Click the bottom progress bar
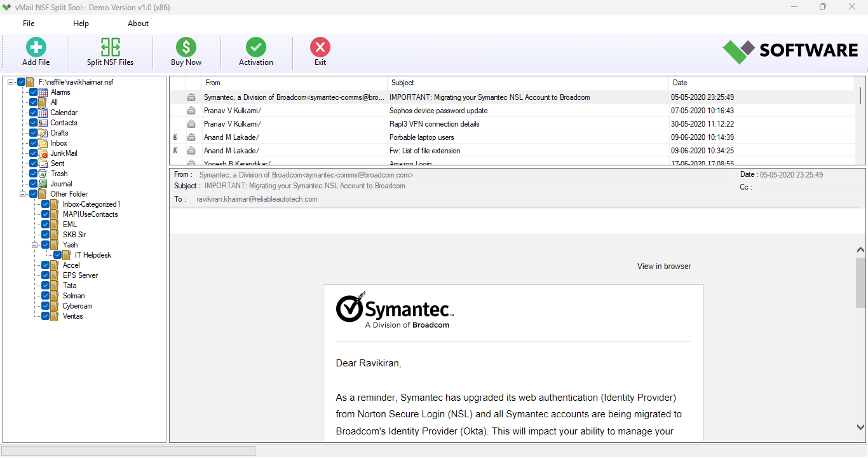This screenshot has height=458, width=868. 128,451
